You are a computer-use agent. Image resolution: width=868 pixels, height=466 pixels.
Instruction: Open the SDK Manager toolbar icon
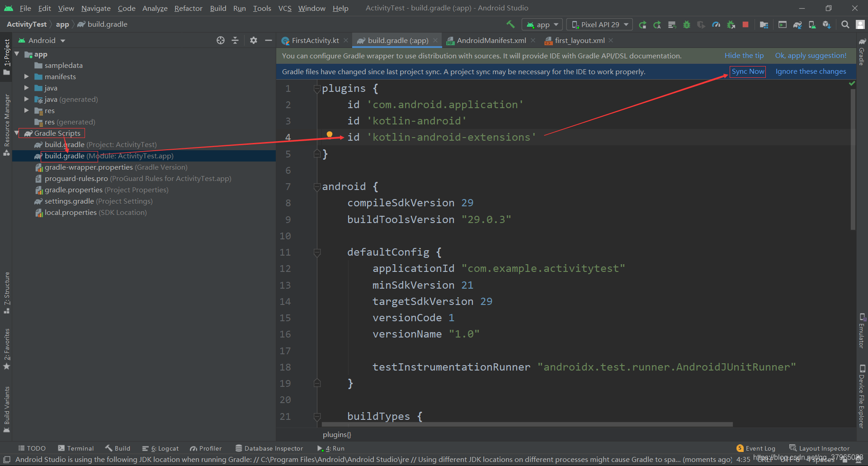pyautogui.click(x=827, y=24)
